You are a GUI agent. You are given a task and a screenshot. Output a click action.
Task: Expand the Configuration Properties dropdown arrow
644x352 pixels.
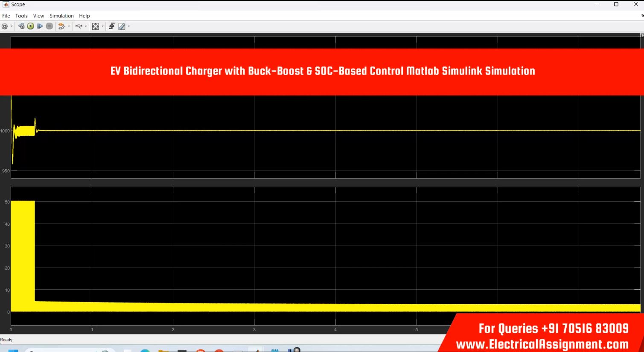12,26
